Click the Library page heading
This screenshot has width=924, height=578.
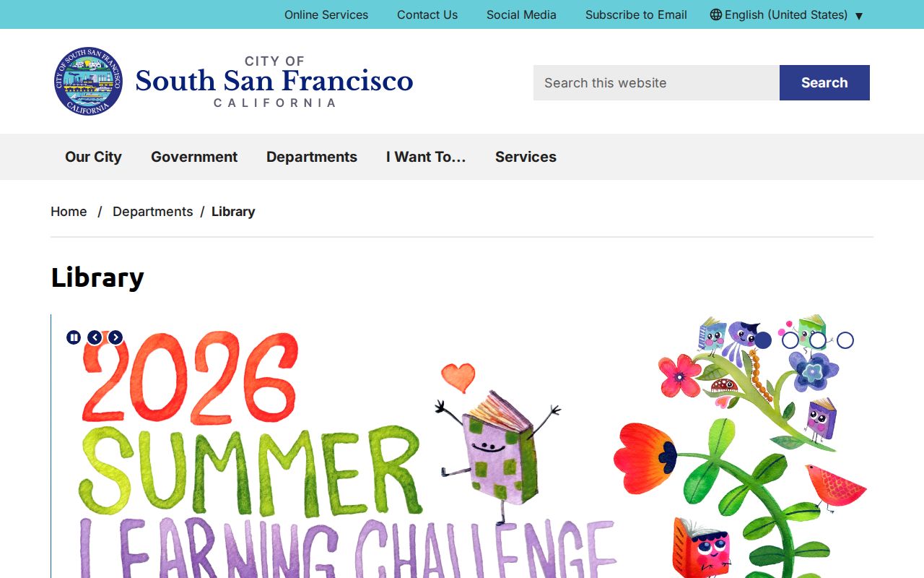[97, 277]
